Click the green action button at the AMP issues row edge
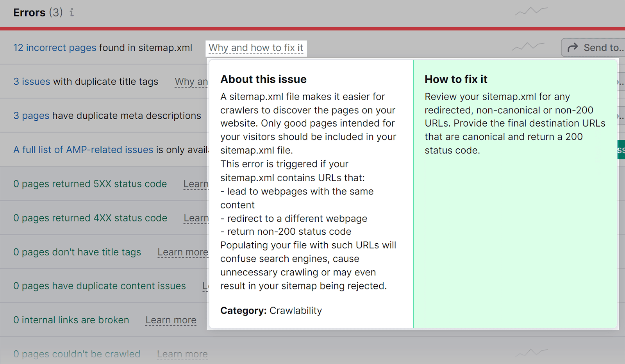 pos(621,150)
